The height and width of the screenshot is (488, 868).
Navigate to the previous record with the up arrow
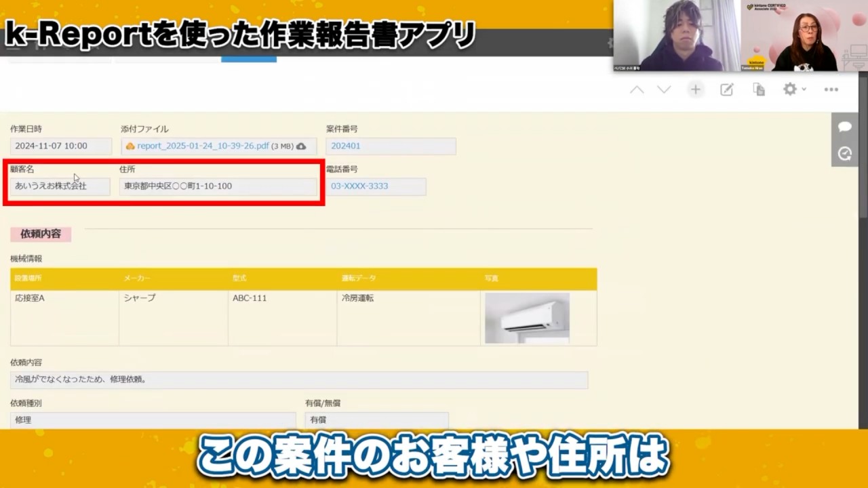pos(636,89)
